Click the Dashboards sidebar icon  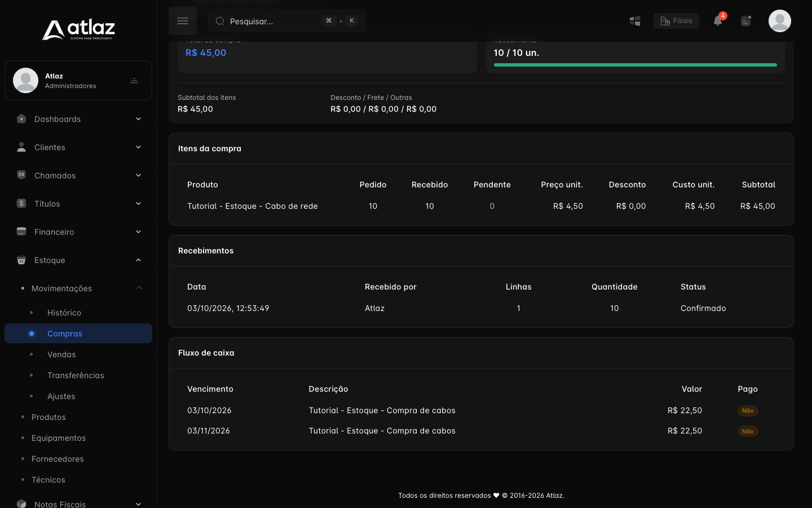21,119
